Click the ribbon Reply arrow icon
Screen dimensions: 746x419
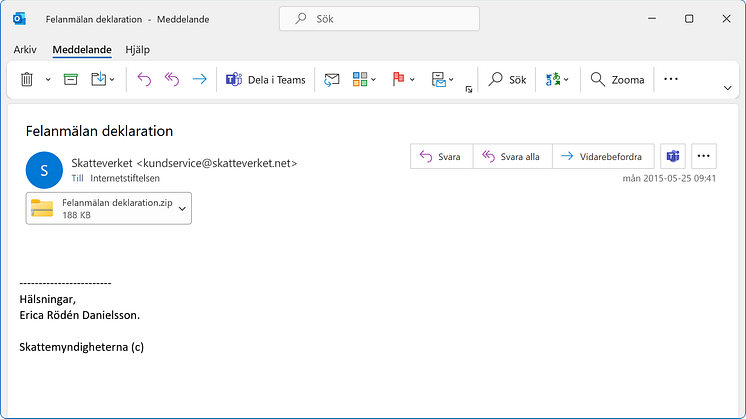[x=143, y=79]
